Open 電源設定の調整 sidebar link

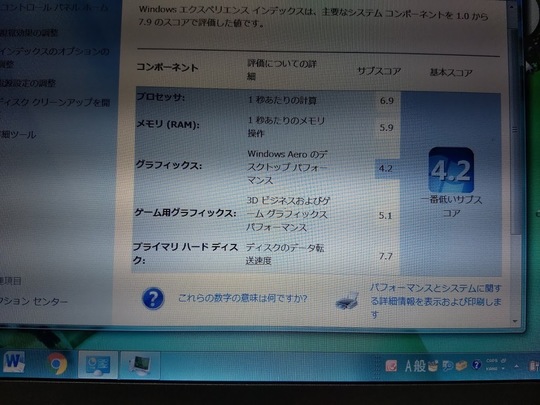[28, 83]
